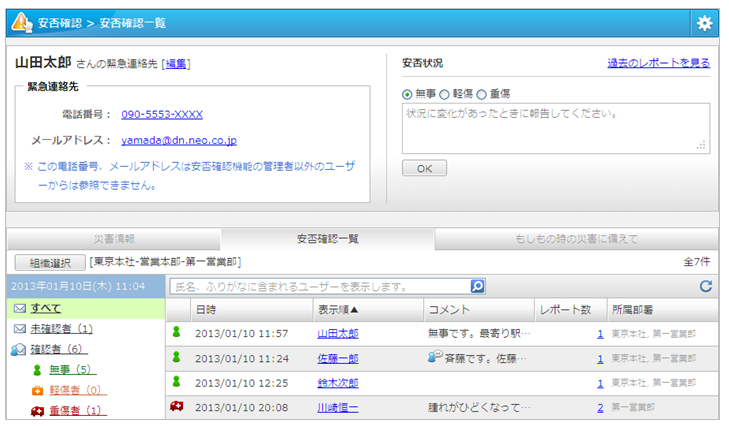Click the red ambulance icon beside 川崎恒一 row

(177, 407)
